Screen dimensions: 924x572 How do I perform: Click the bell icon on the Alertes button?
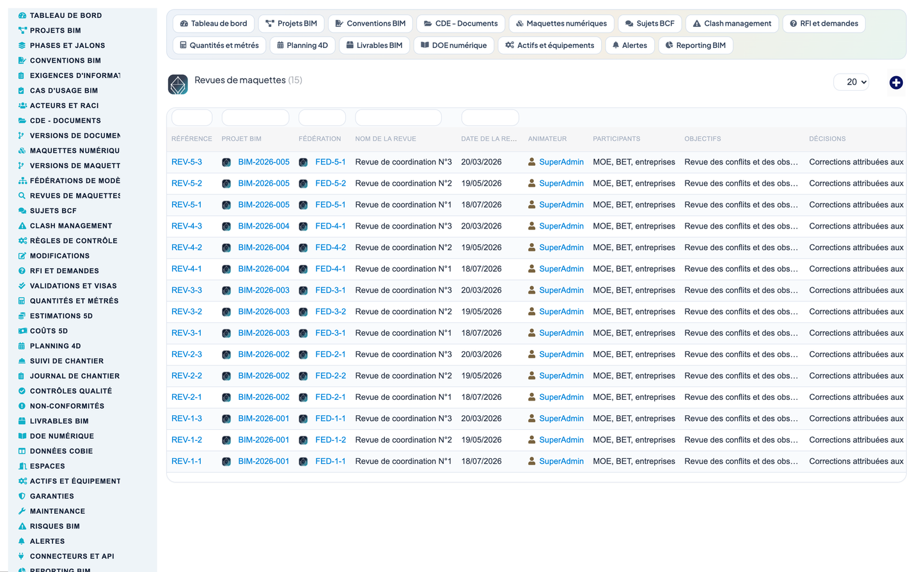click(616, 45)
